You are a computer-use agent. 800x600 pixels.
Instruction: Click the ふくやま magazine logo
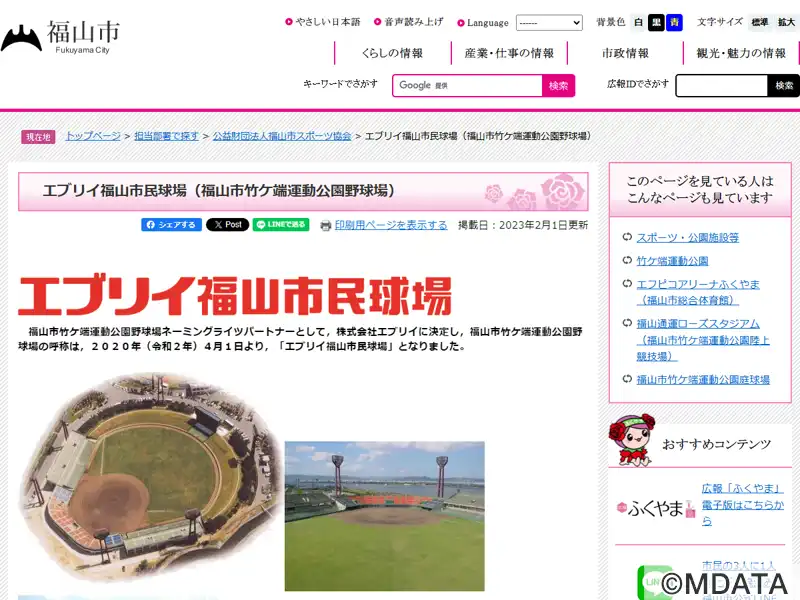(x=656, y=508)
